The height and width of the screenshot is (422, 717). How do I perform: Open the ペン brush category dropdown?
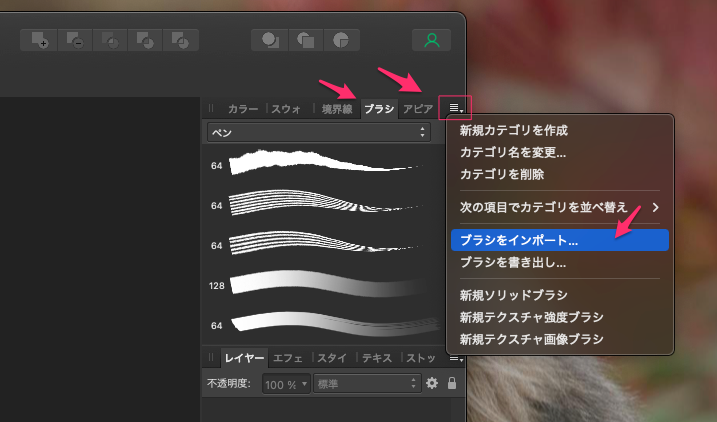pos(318,132)
